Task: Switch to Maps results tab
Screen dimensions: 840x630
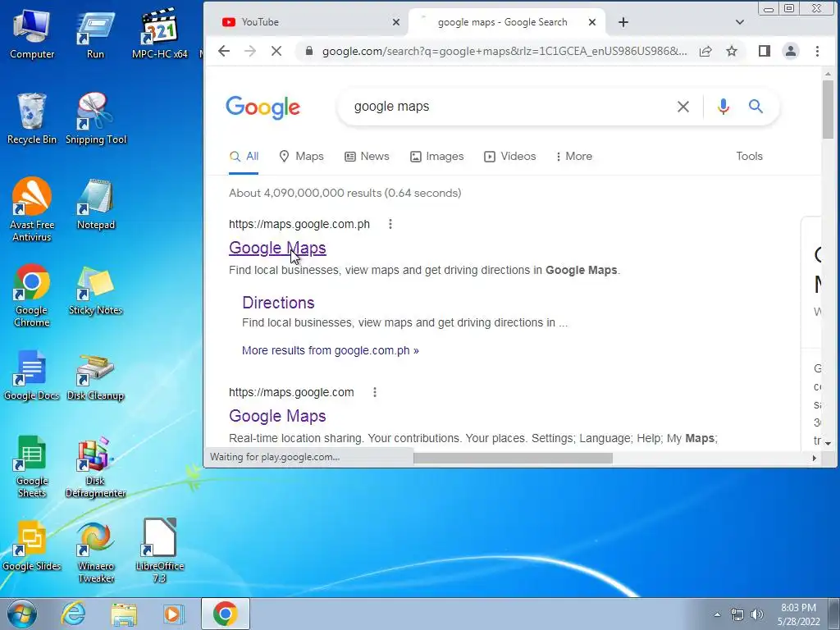Action: 302,157
